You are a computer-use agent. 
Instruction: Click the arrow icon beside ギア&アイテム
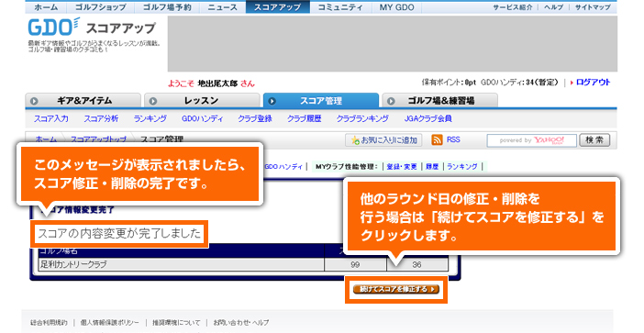34,101
